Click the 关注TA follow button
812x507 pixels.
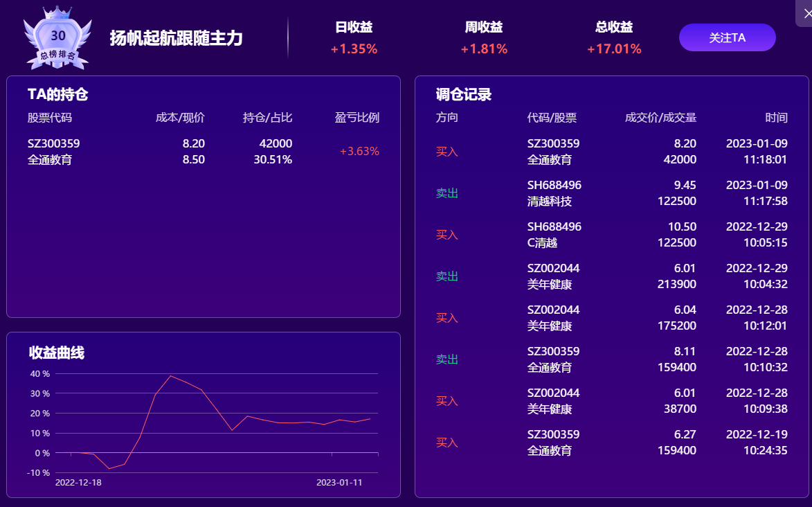(x=727, y=37)
